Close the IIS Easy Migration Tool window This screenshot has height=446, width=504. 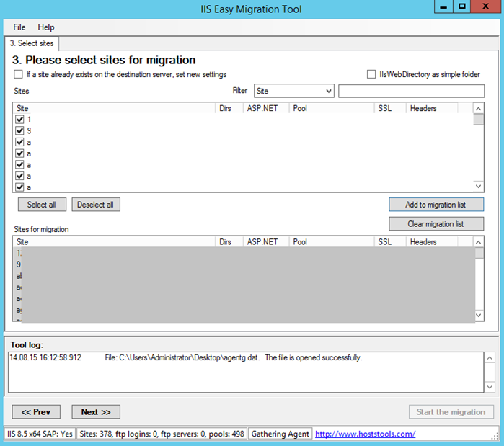click(486, 6)
